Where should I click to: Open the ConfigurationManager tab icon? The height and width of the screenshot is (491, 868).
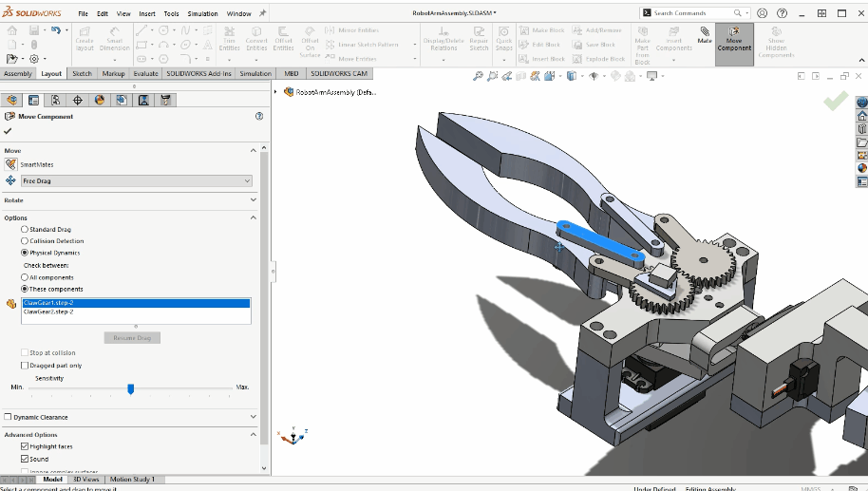pyautogui.click(x=55, y=100)
